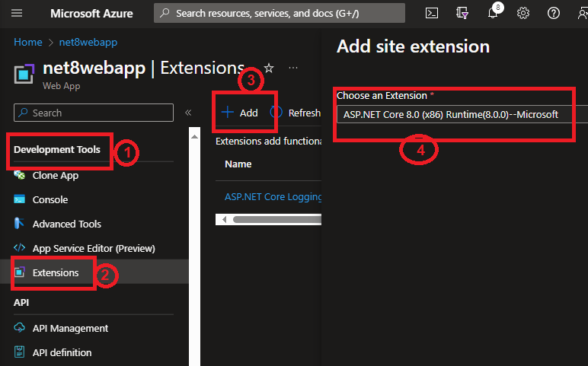This screenshot has width=588, height=366.
Task: Go to the Home breadcrumb
Action: pyautogui.click(x=28, y=42)
